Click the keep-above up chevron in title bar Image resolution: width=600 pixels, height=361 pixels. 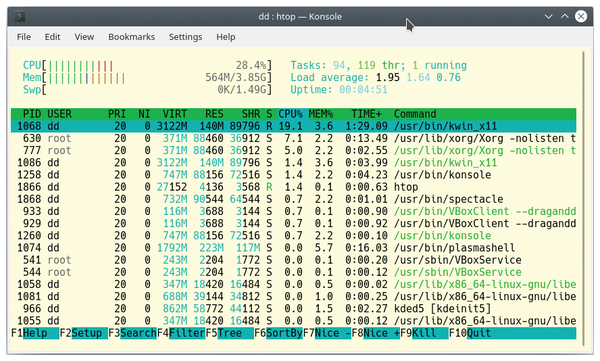click(565, 16)
